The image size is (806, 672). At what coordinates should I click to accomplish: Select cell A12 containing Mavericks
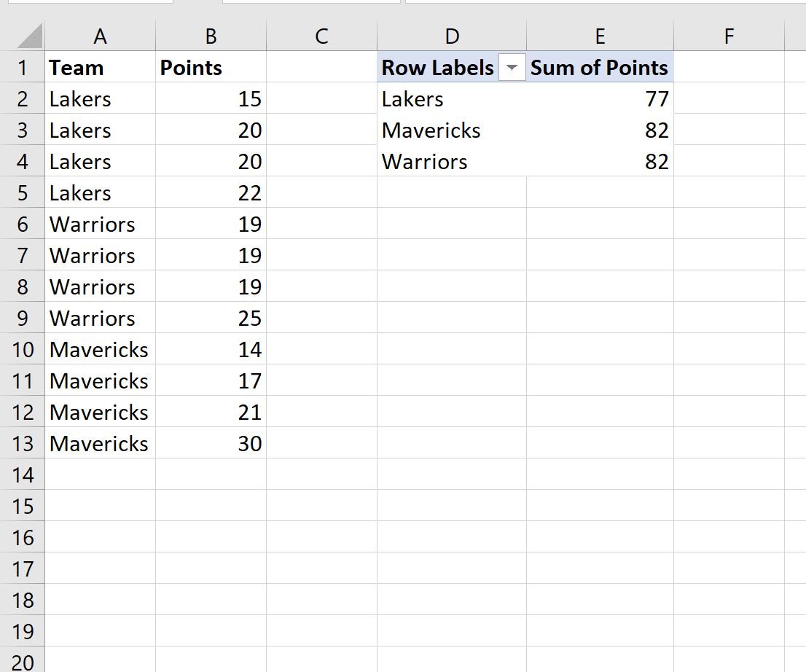[x=101, y=413]
